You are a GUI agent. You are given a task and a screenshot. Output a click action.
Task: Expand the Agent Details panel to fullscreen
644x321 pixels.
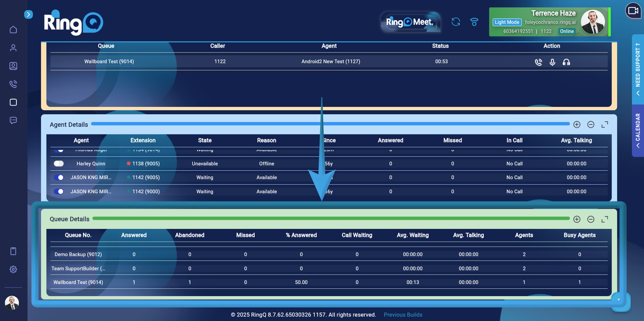(x=605, y=125)
